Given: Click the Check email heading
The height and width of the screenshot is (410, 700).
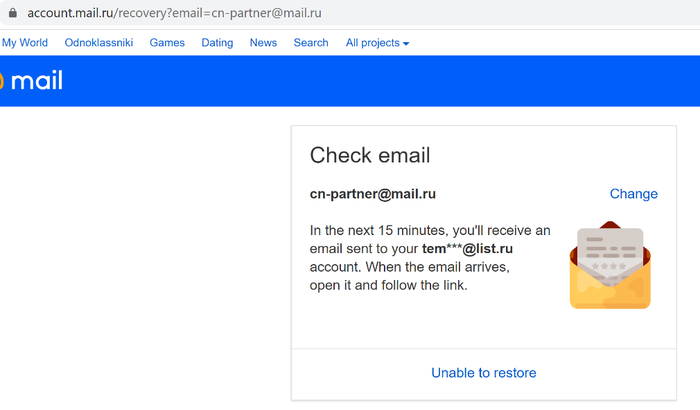Looking at the screenshot, I should (370, 155).
